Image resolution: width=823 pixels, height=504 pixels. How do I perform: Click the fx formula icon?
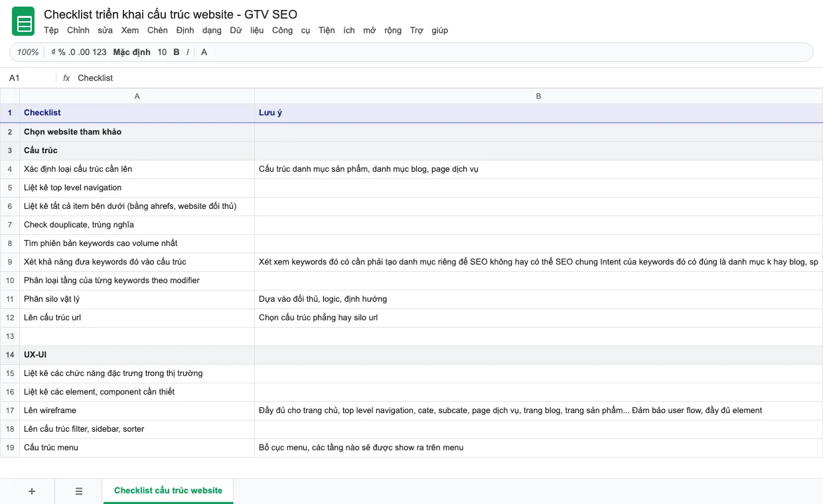pyautogui.click(x=66, y=78)
